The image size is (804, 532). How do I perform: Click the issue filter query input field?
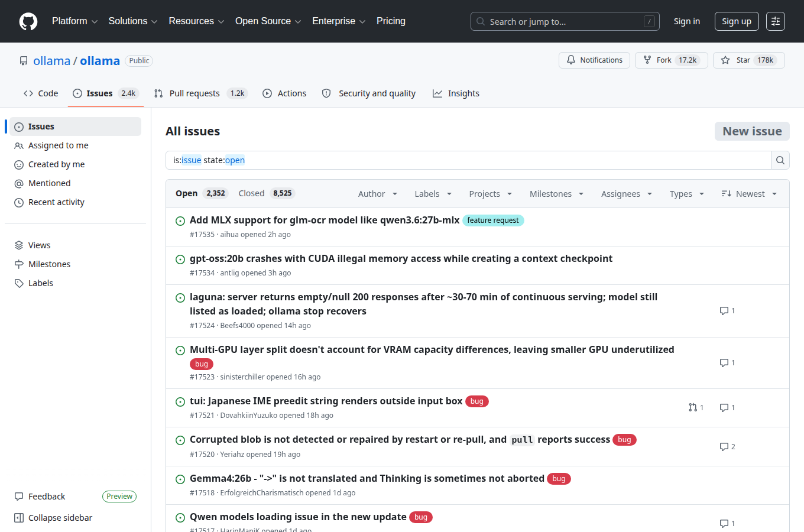click(468, 160)
